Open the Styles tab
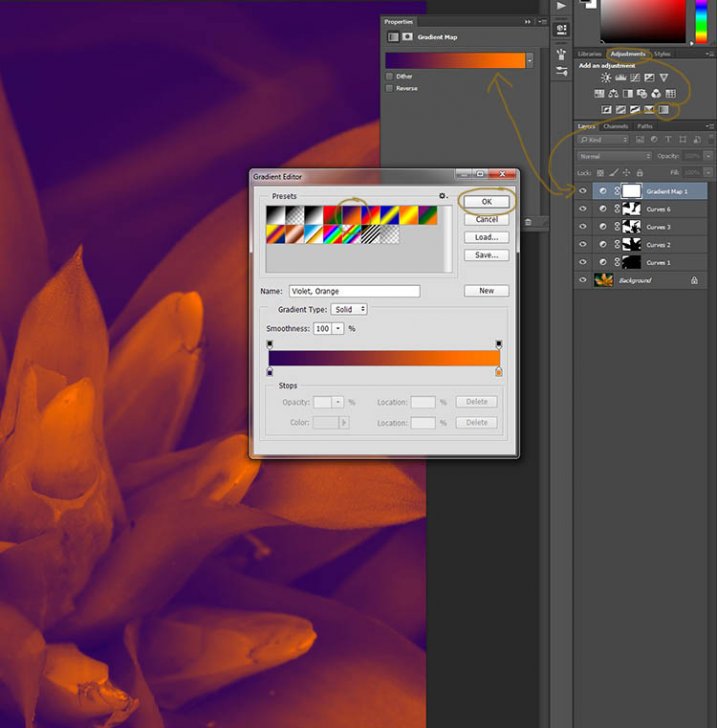This screenshot has width=717, height=728. coord(662,54)
